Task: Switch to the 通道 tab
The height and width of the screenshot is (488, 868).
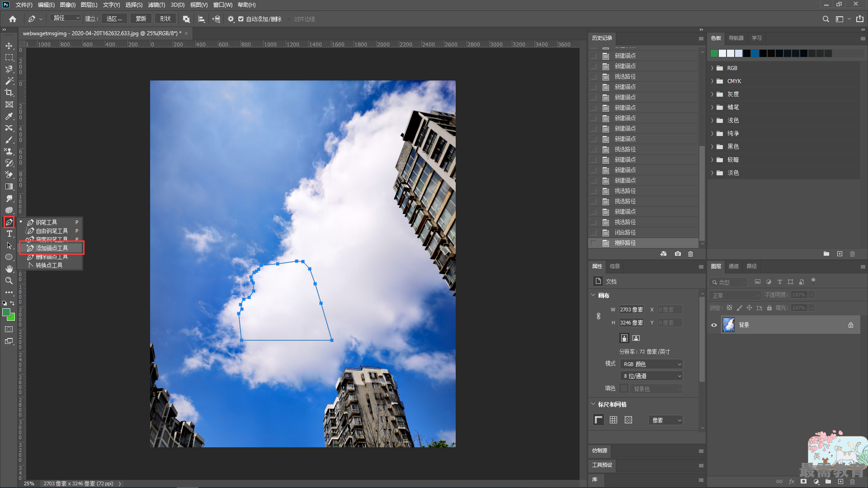Action: click(733, 266)
